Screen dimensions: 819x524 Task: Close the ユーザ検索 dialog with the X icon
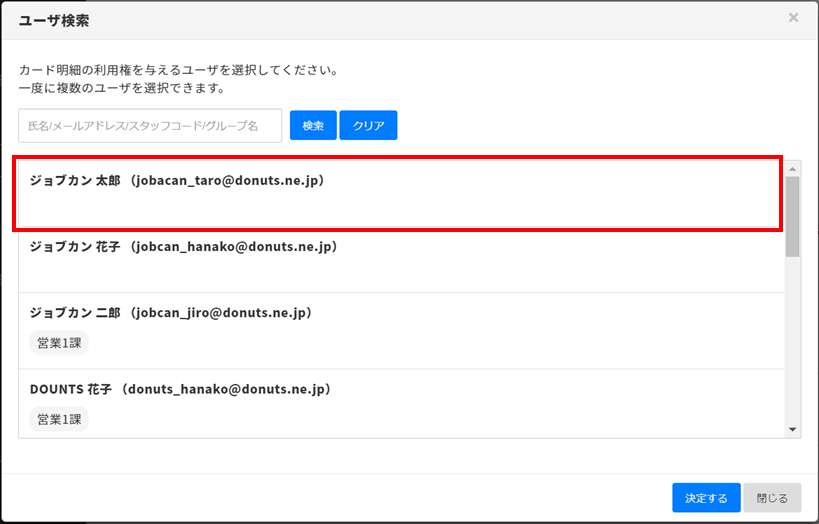[x=793, y=18]
